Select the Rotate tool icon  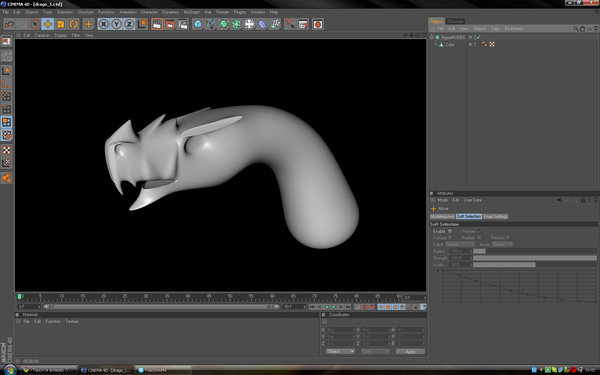73,24
